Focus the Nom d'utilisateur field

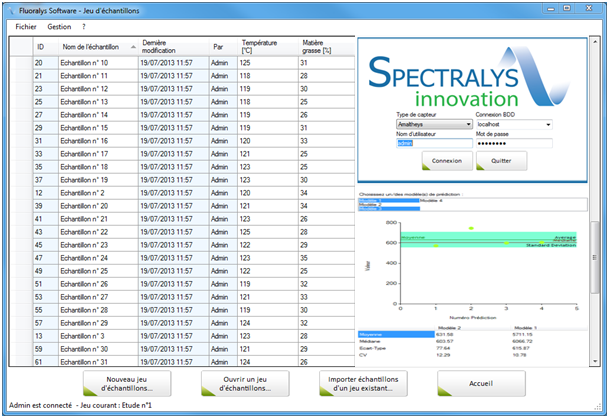(433, 142)
